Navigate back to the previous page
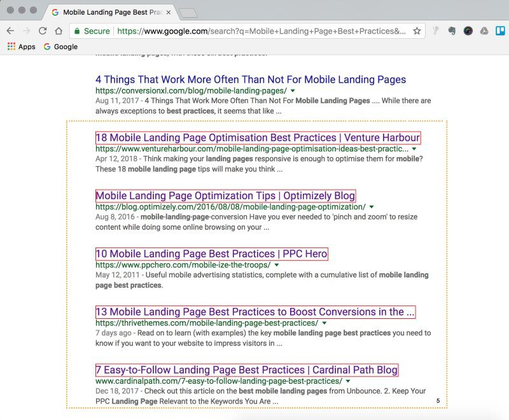Screen dimensions: 509x420 pyautogui.click(x=9, y=30)
